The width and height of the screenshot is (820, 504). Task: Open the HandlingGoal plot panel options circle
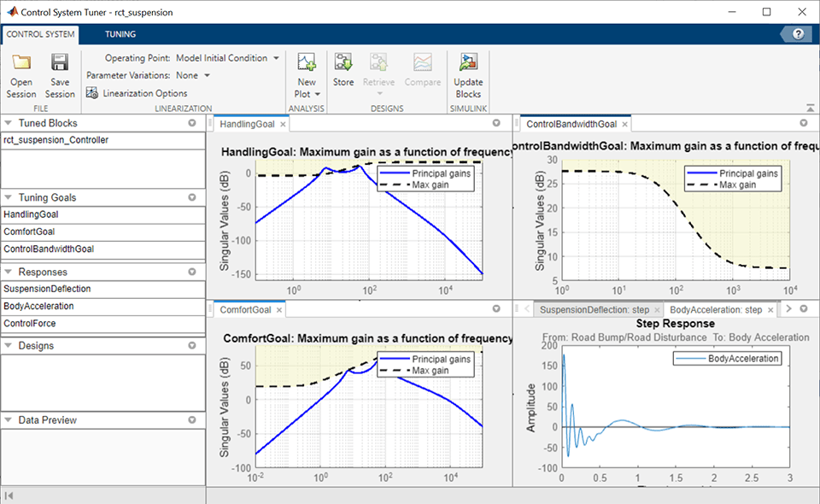(496, 123)
